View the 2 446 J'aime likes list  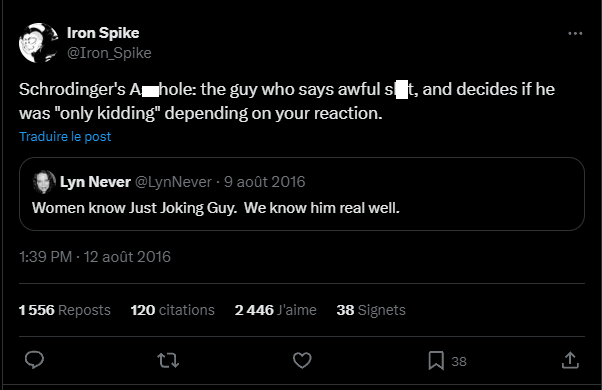275,310
